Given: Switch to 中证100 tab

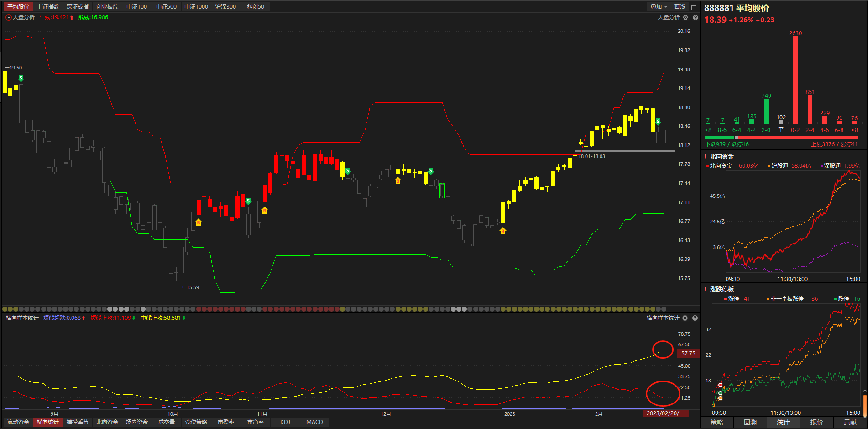Looking at the screenshot, I should (x=137, y=7).
